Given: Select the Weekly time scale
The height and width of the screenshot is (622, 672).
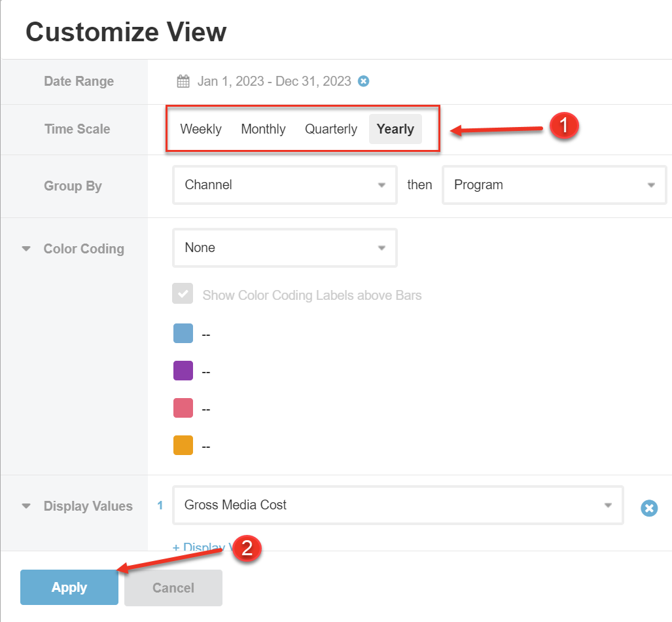Looking at the screenshot, I should pos(200,129).
